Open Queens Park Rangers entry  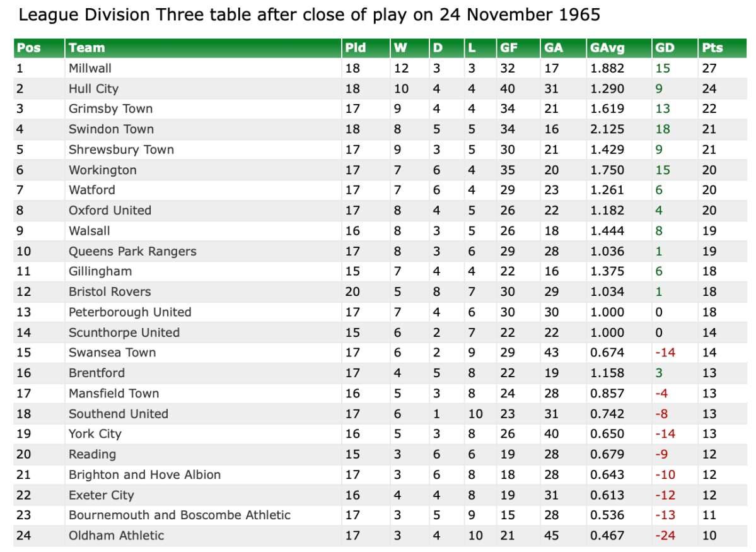click(x=132, y=251)
